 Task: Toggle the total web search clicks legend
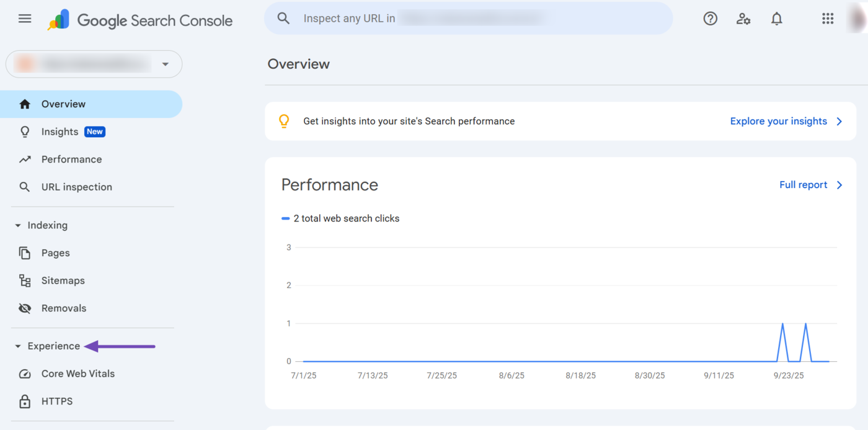coord(340,218)
